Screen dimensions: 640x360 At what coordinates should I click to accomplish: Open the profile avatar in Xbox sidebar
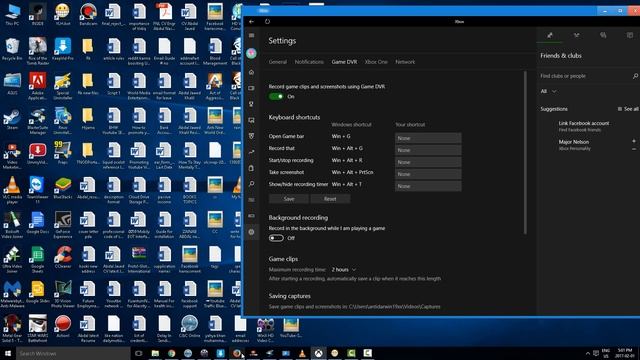click(x=251, y=53)
